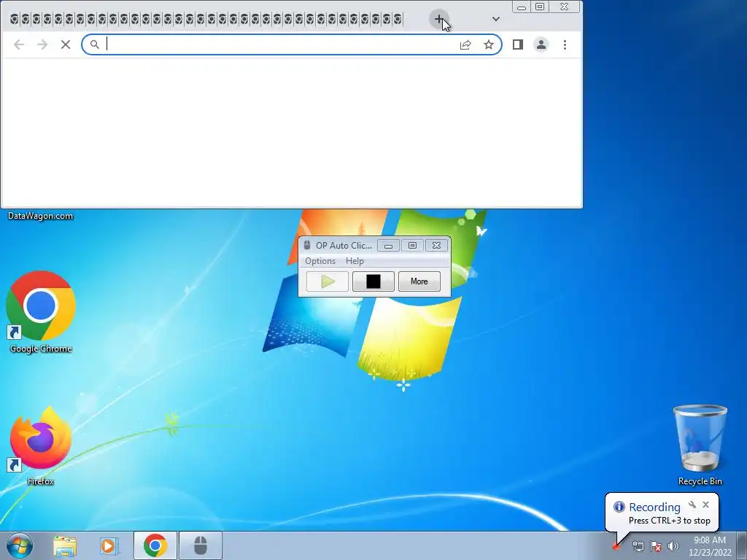This screenshot has width=747, height=560.
Task: Restore down the Chrome window
Action: tap(540, 7)
